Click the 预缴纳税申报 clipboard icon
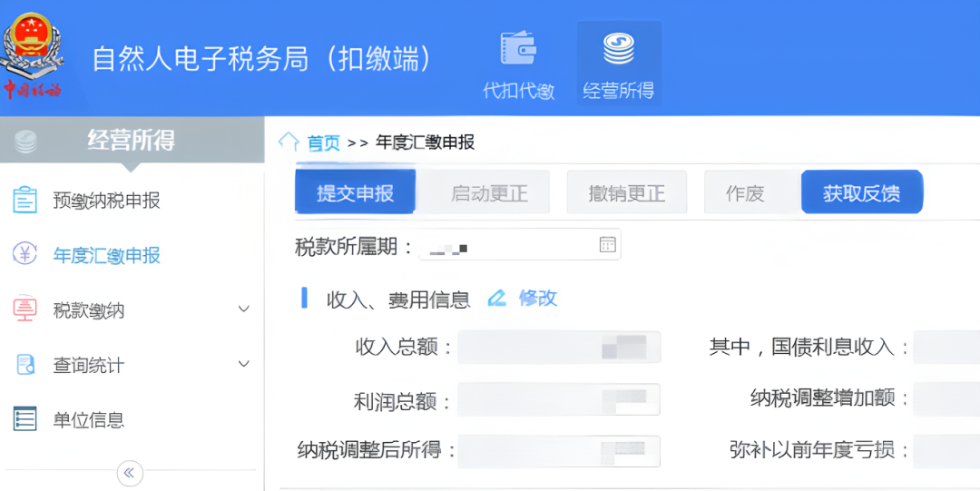The width and height of the screenshot is (980, 491). (x=25, y=201)
